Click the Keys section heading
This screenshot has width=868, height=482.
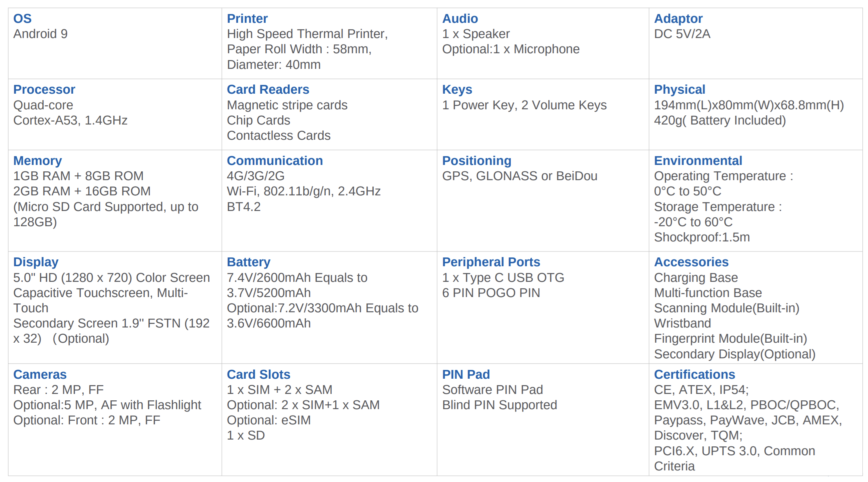coord(457,89)
